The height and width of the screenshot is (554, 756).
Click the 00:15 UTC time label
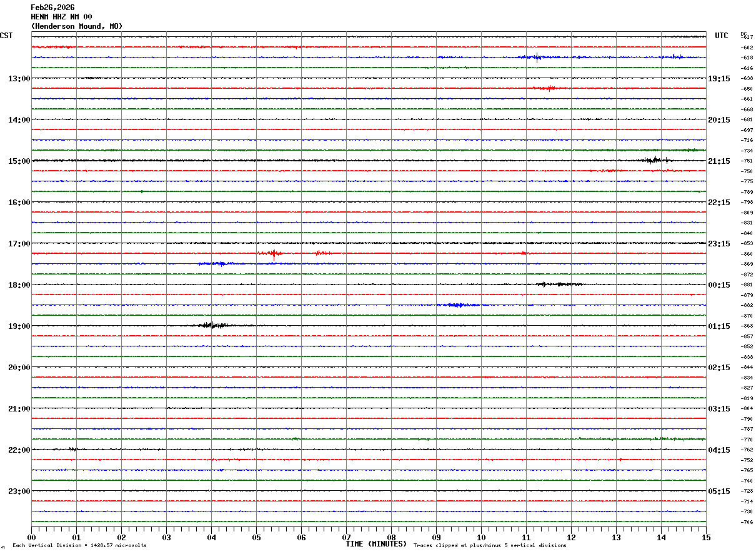[719, 285]
